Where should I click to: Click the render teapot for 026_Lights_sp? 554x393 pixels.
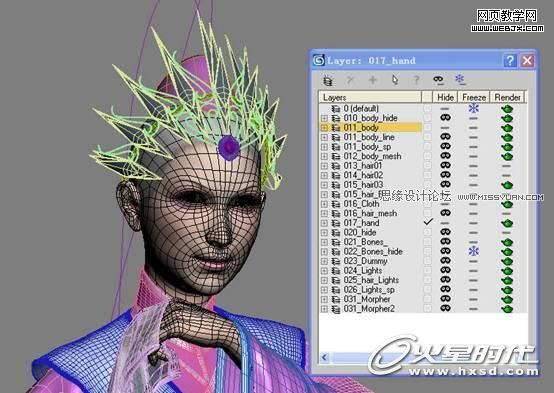[507, 290]
